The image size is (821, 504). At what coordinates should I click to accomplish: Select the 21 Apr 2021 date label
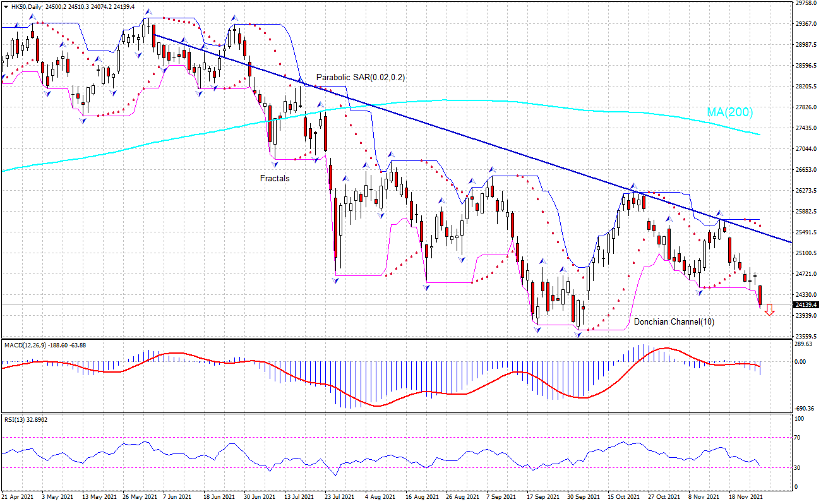point(18,497)
